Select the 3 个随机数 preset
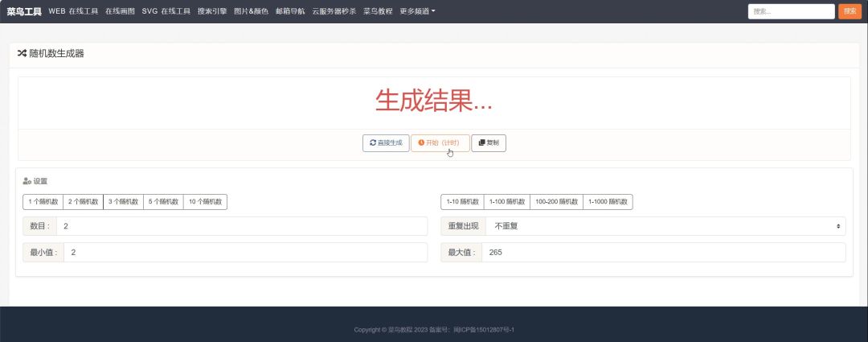Screen dimensions: 868x342 point(124,202)
